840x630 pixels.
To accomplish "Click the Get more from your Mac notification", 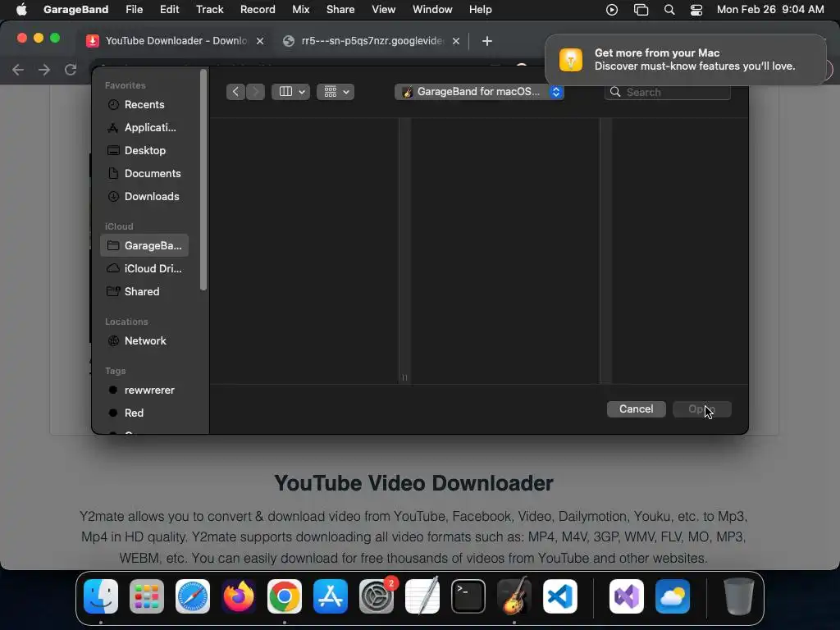I will [x=686, y=59].
